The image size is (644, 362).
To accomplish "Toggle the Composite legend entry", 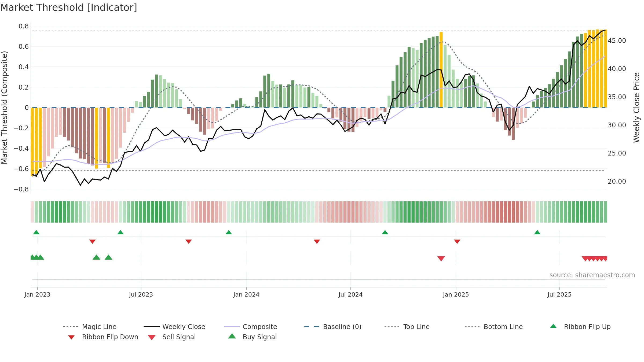I will tap(250, 327).
